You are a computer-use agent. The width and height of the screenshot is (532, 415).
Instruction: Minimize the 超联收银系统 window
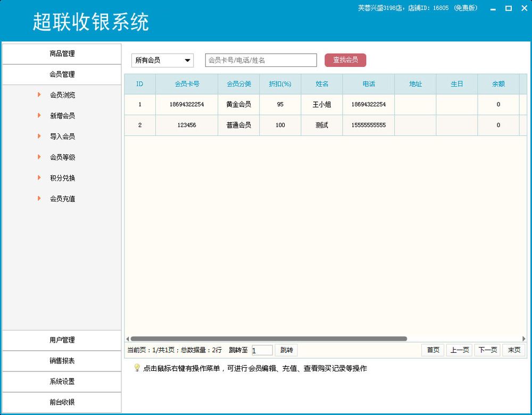(493, 9)
